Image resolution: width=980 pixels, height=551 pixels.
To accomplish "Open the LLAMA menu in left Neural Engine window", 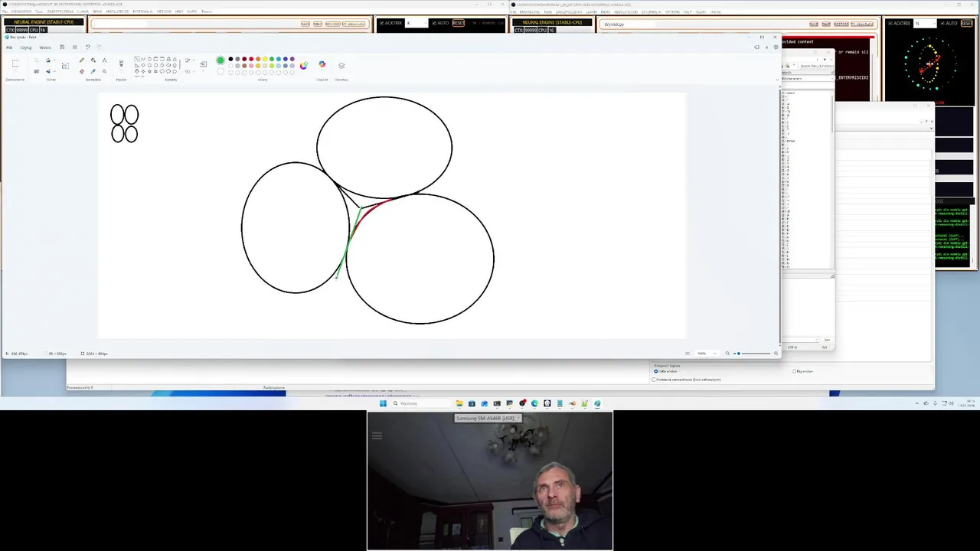I will click(83, 11).
